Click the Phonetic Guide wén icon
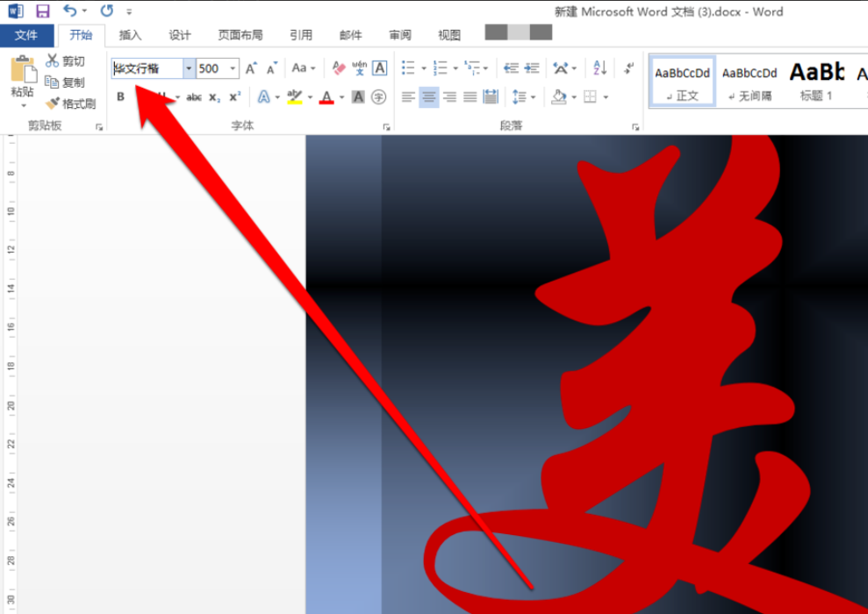Screen dimensions: 868x614 click(359, 68)
